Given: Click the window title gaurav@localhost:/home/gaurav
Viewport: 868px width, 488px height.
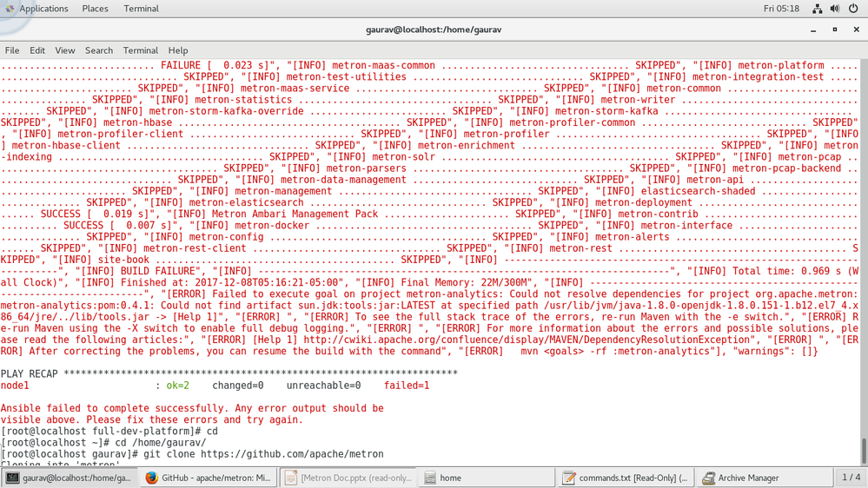Looking at the screenshot, I should pyautogui.click(x=434, y=30).
